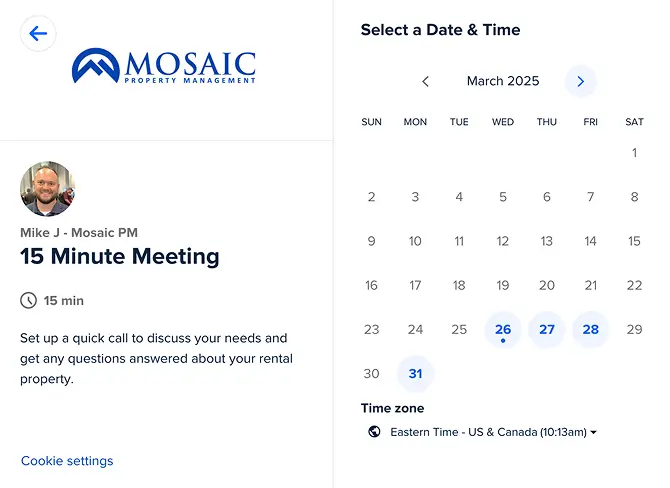Go to the previous month
Viewport: 670px width, 488px height.
coord(426,82)
